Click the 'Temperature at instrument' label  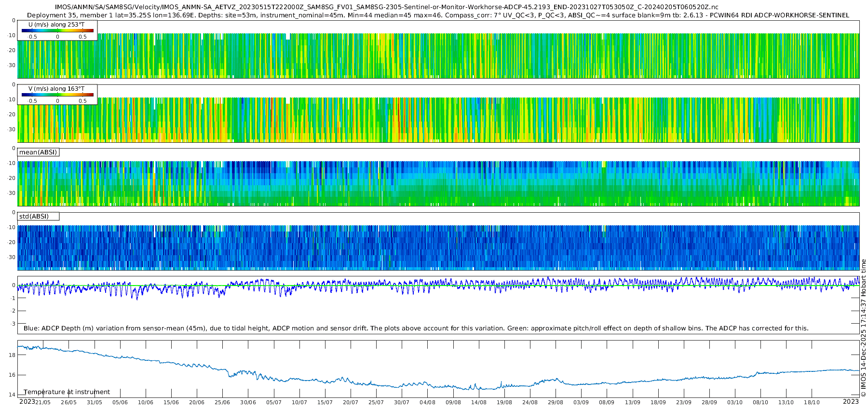point(67,392)
